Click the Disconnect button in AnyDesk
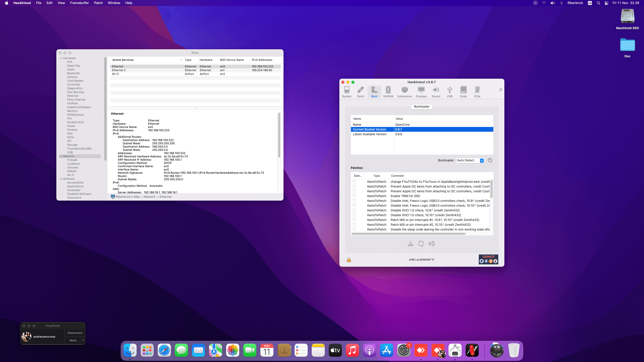644x362 pixels. pos(75,333)
